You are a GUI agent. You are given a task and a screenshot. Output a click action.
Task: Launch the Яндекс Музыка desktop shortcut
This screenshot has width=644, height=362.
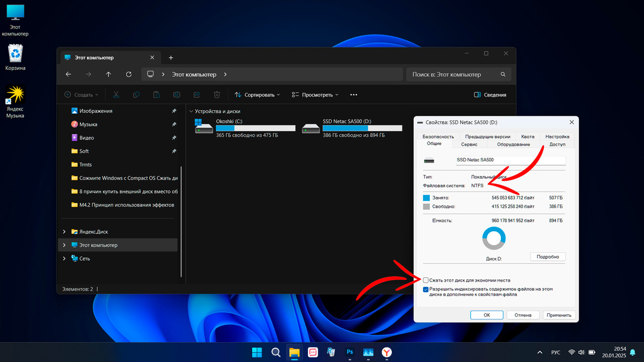[x=15, y=102]
